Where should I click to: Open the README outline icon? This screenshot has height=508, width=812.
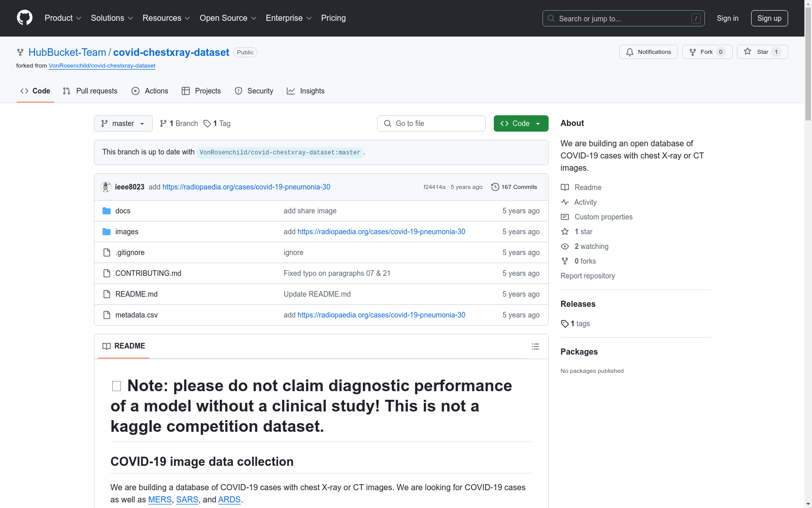pyautogui.click(x=535, y=346)
